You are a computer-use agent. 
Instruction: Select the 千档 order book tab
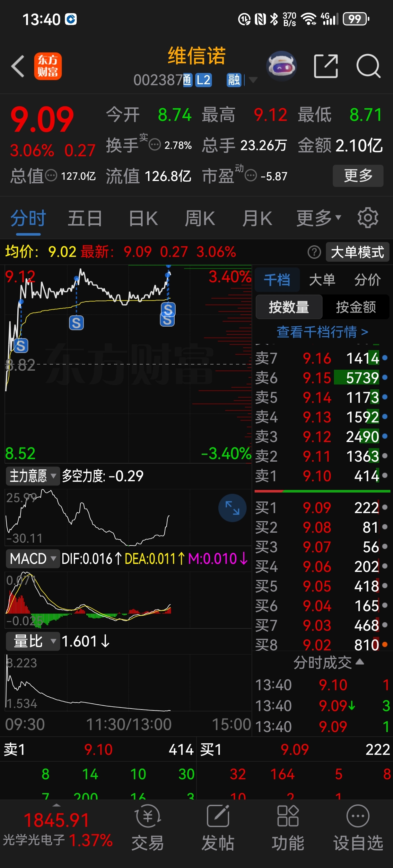277,280
